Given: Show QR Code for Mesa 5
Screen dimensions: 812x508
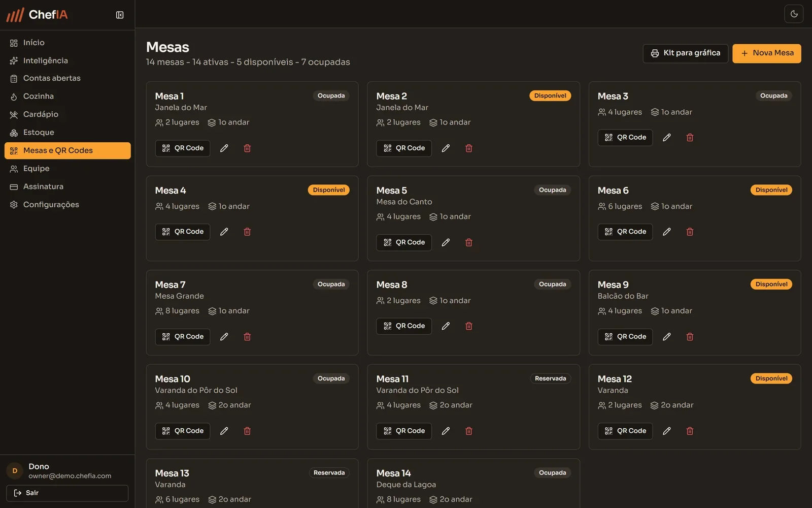Looking at the screenshot, I should [404, 243].
